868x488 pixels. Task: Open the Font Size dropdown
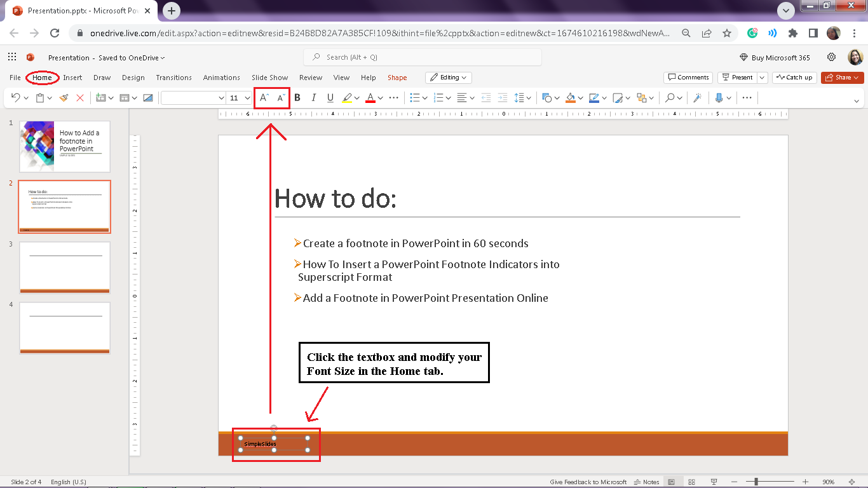247,97
